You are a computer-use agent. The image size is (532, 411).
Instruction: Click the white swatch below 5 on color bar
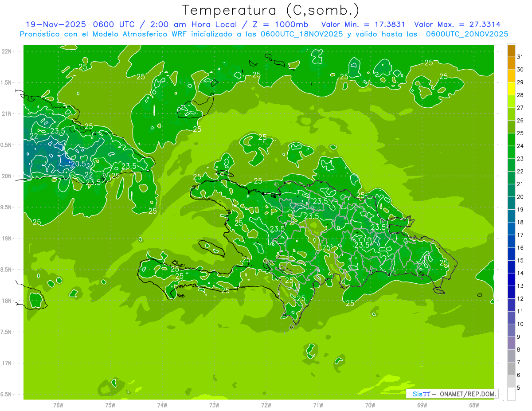511,394
